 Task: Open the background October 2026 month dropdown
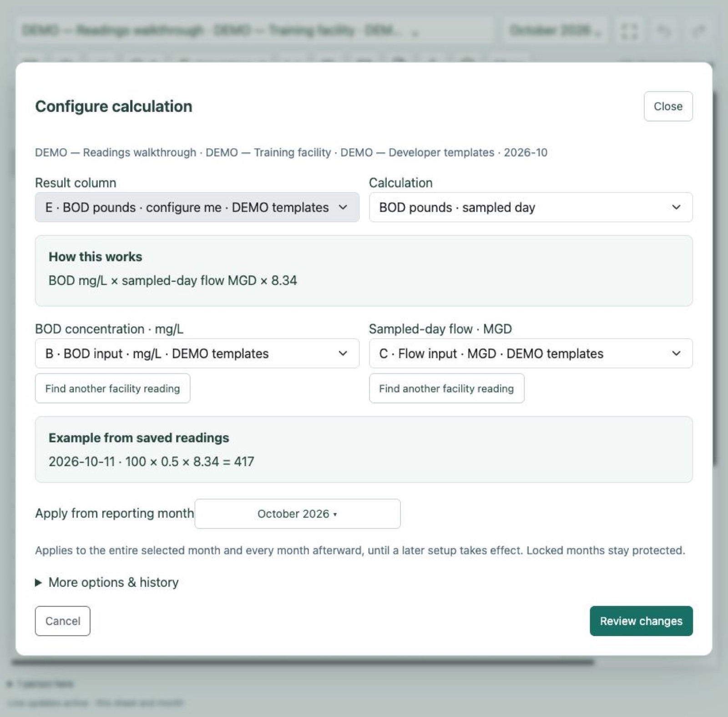556,31
